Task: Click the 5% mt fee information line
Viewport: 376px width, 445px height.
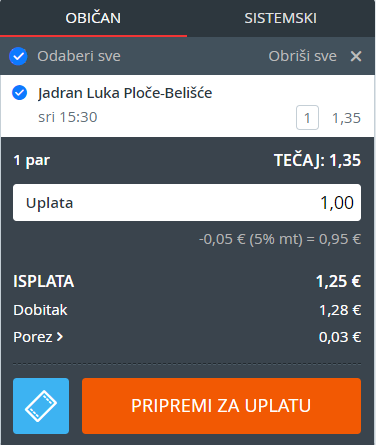Action: coord(280,239)
